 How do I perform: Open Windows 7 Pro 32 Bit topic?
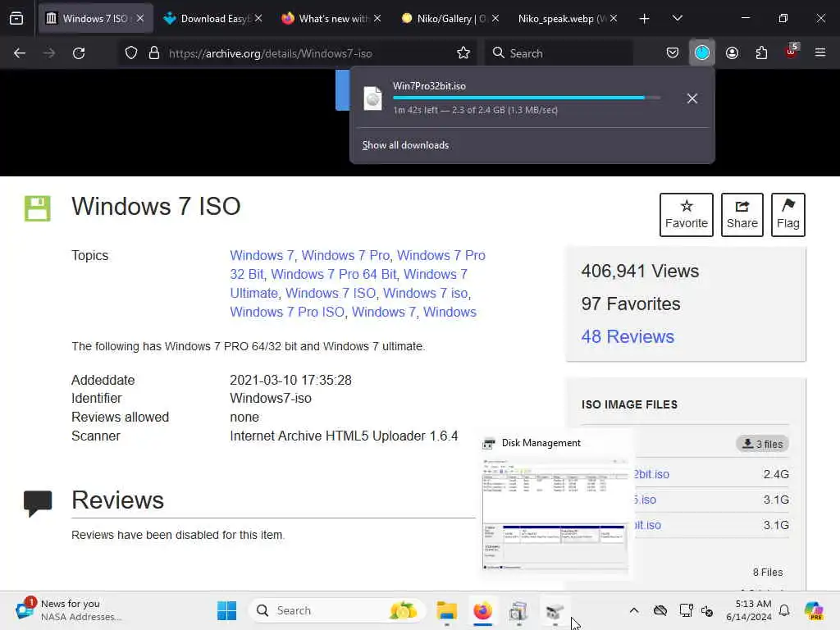click(x=358, y=265)
